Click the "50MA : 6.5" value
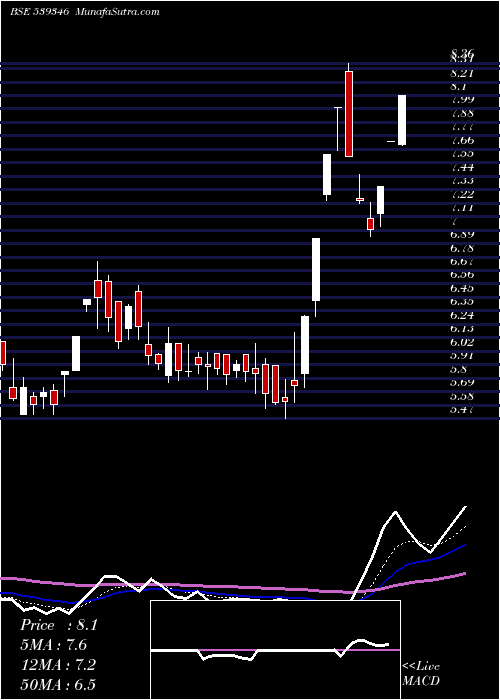The height and width of the screenshot is (700, 500). point(58,684)
